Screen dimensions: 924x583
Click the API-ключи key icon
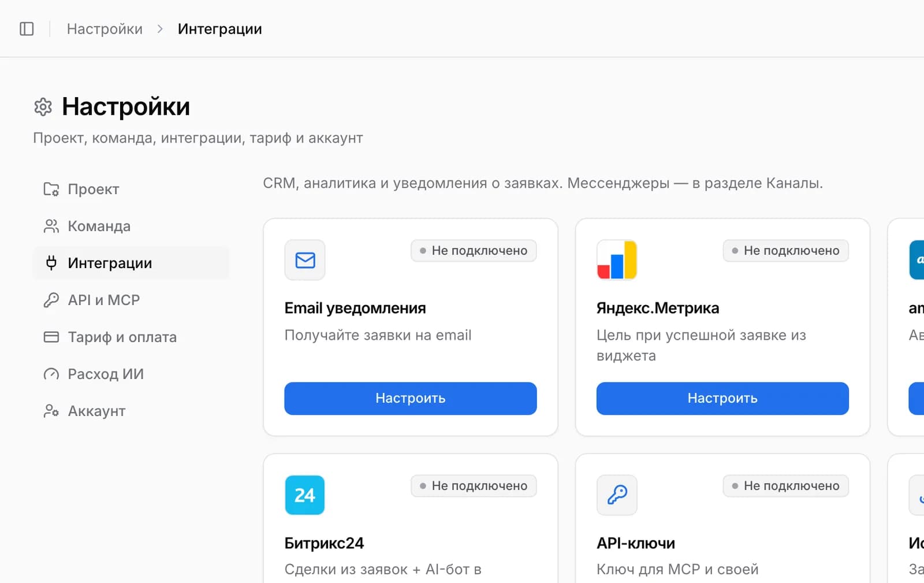(617, 495)
